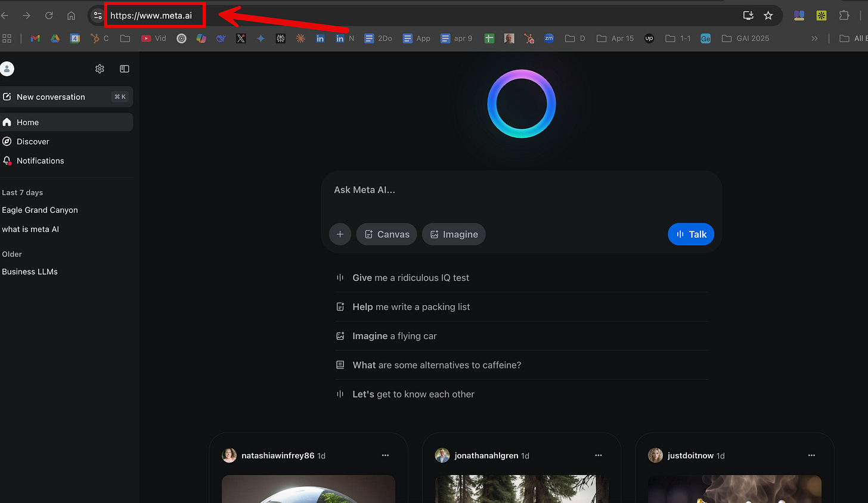Click the browser home button
868x503 pixels.
coord(71,15)
